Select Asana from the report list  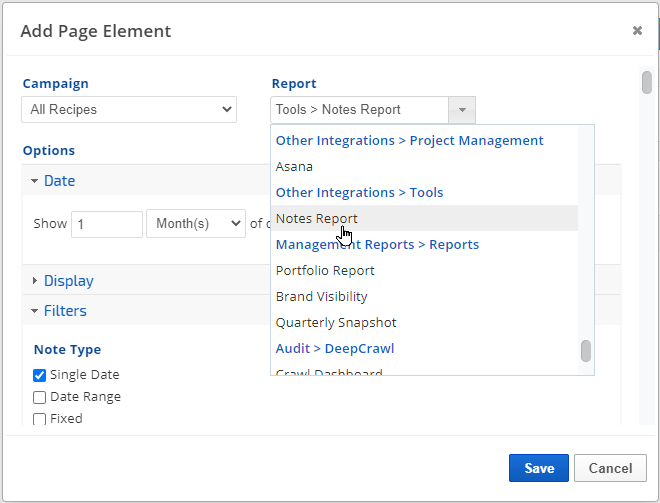(294, 166)
